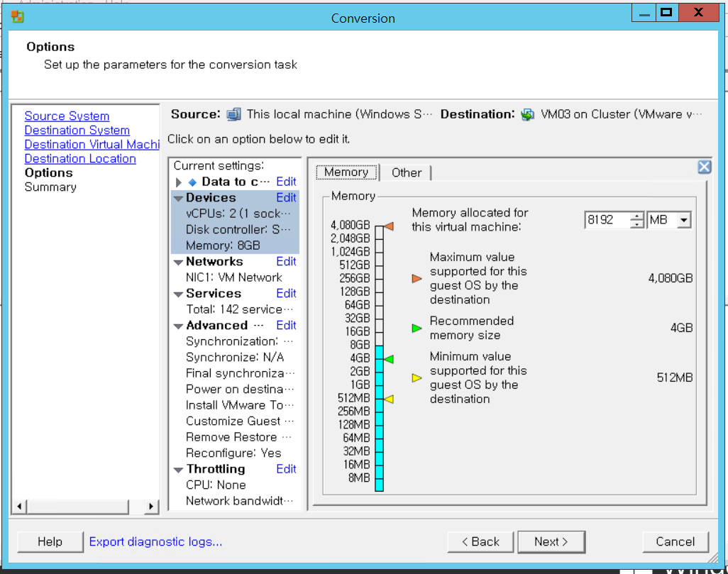Select the CPU: None throttling row
The width and height of the screenshot is (728, 574).
pos(236,485)
